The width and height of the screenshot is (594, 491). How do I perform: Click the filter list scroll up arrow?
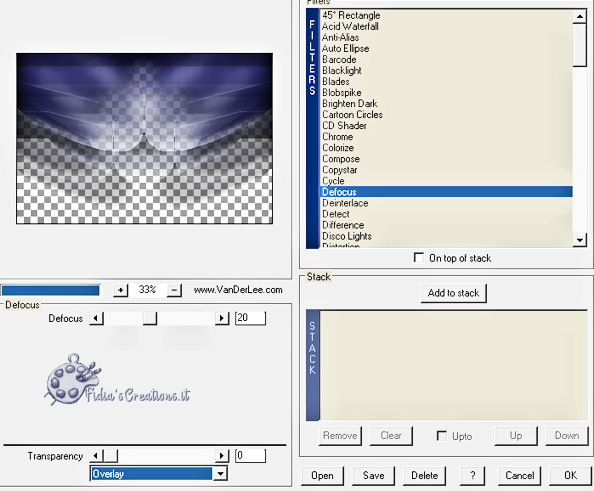580,16
